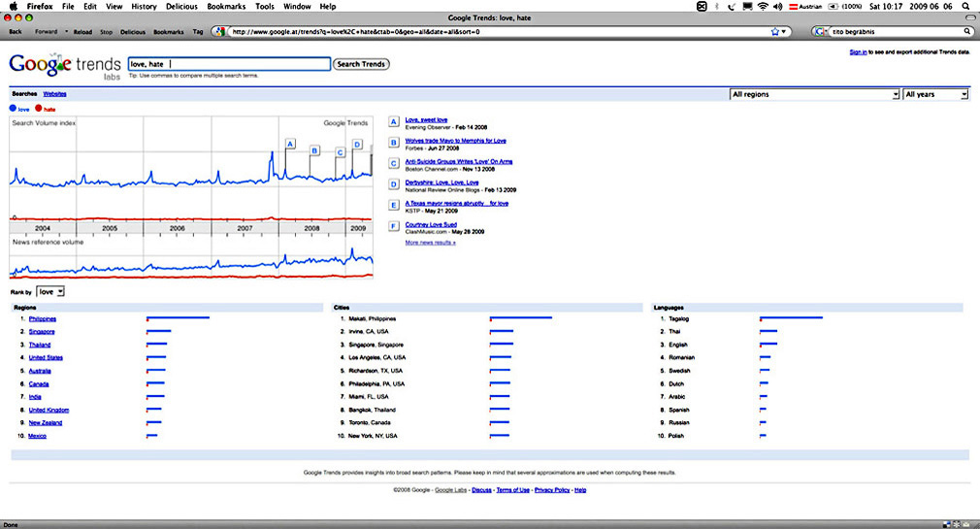Open the Mexico region link
The width and height of the screenshot is (980, 529).
38,436
